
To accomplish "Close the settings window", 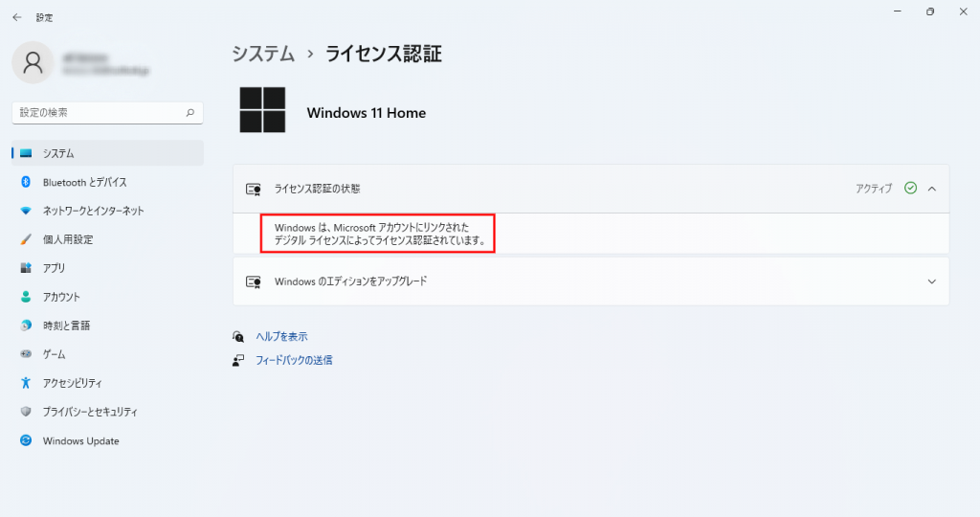I will pyautogui.click(x=963, y=11).
